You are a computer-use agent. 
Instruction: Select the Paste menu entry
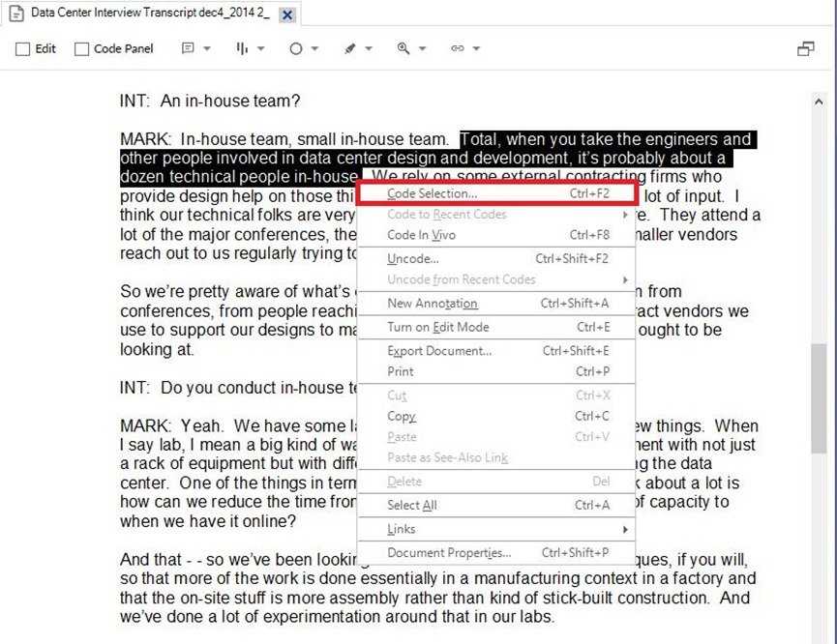coord(497,437)
